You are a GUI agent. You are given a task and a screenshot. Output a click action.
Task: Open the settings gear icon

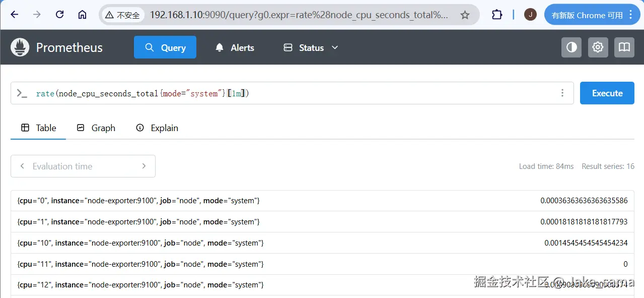pyautogui.click(x=598, y=47)
